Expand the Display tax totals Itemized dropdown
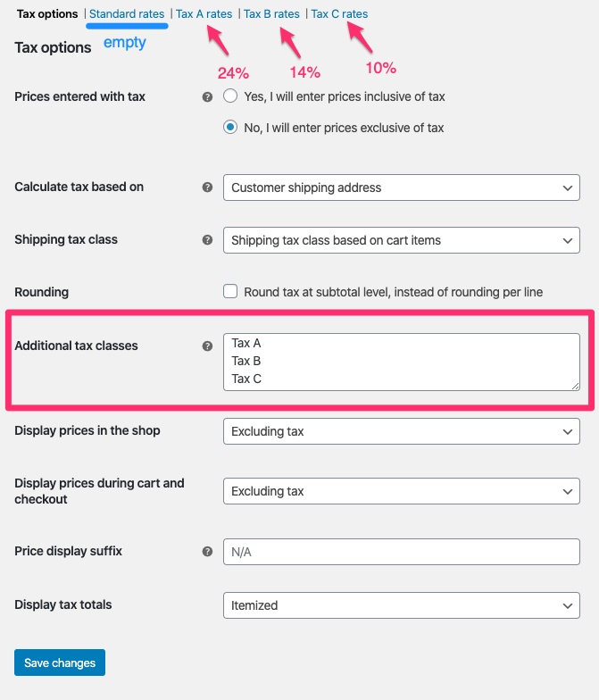Viewport: 599px width, 700px height. click(401, 605)
